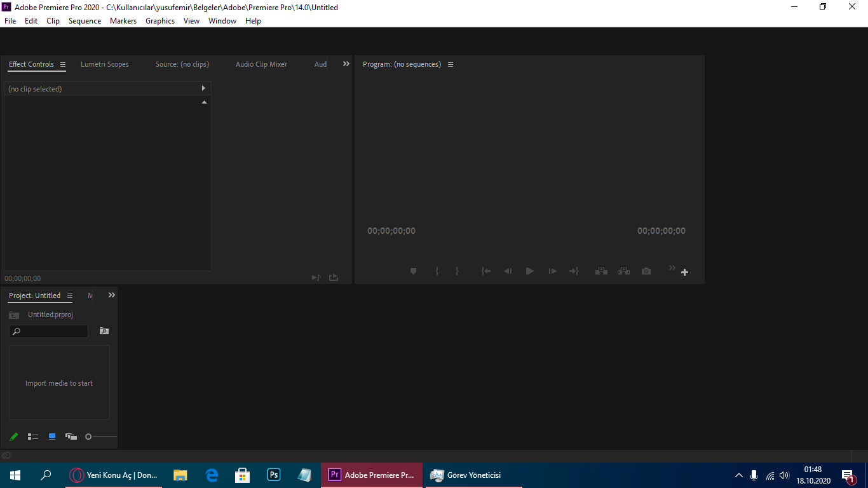Launch Microsoft Edge from the taskbar
Image resolution: width=868 pixels, height=488 pixels.
coord(212,475)
